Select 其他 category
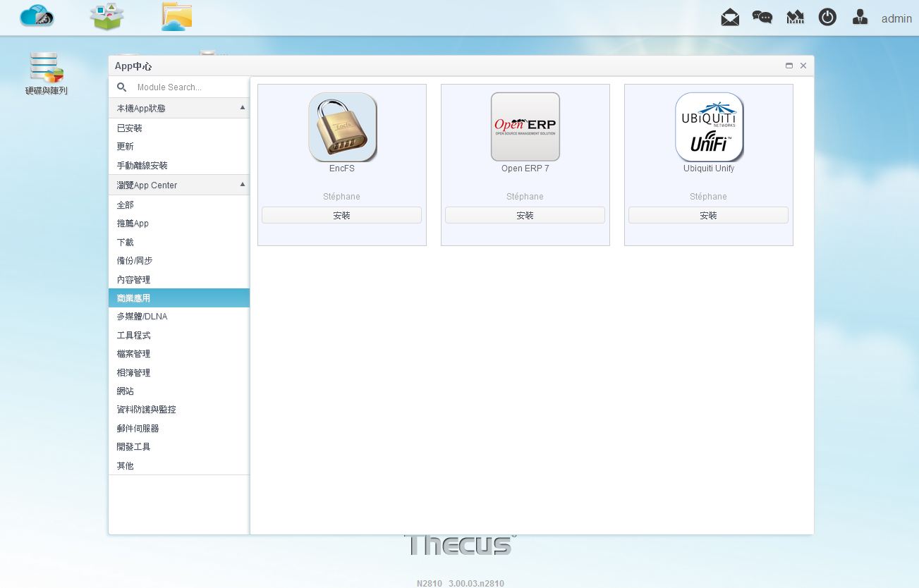 (179, 465)
